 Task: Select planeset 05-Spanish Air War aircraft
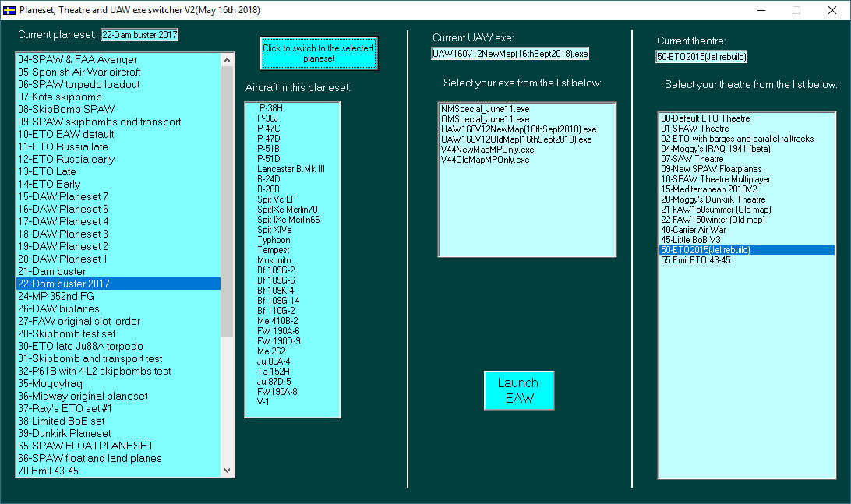click(x=118, y=72)
